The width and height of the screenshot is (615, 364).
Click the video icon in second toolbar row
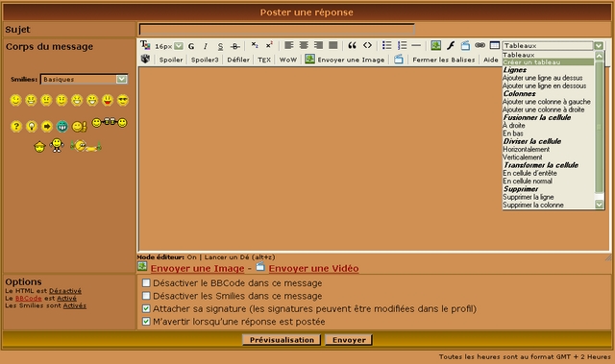tap(399, 60)
